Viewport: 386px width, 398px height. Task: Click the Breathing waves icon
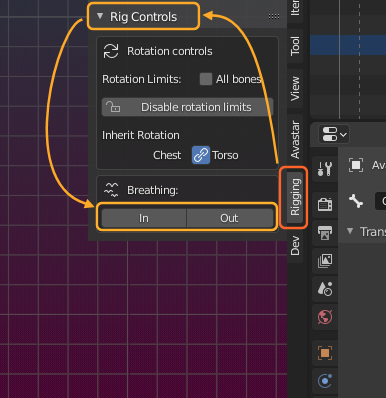coord(111,190)
